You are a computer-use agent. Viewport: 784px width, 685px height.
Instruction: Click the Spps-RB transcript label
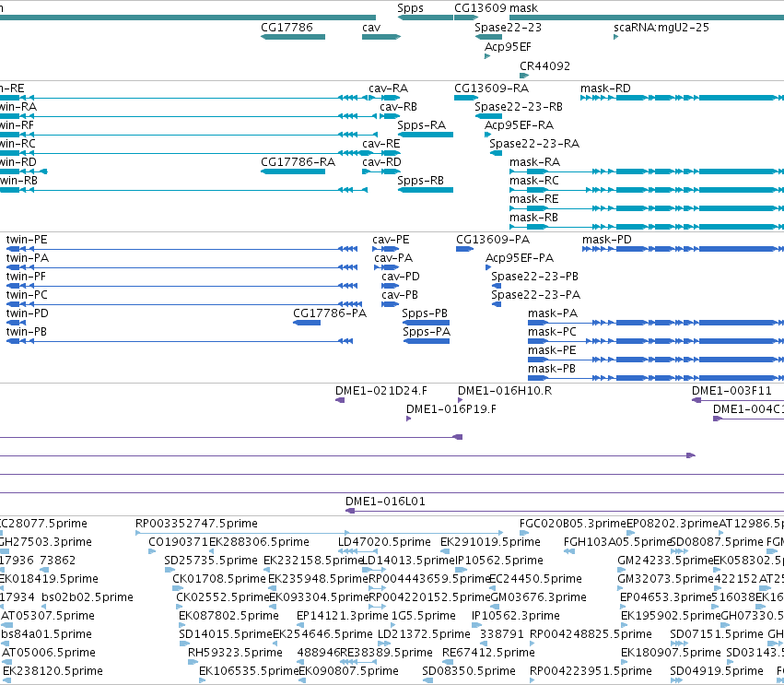click(420, 181)
